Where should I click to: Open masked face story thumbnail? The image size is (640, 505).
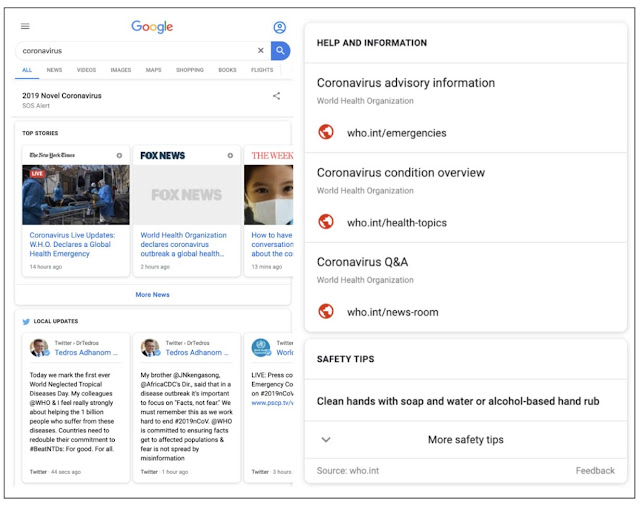269,195
